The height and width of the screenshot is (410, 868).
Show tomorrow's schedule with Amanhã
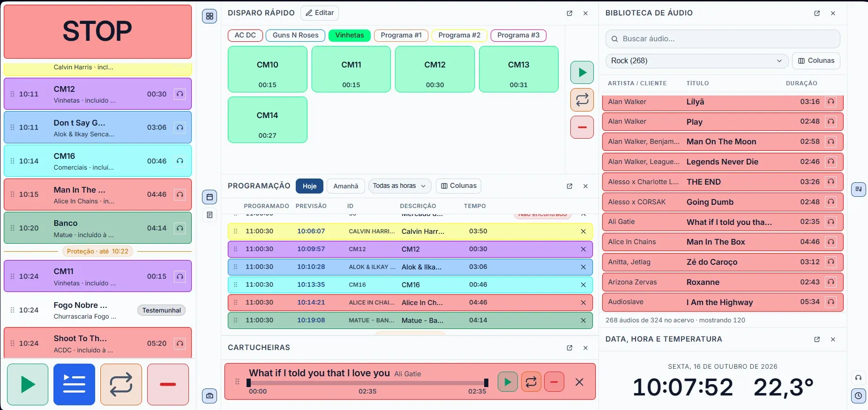pos(346,186)
